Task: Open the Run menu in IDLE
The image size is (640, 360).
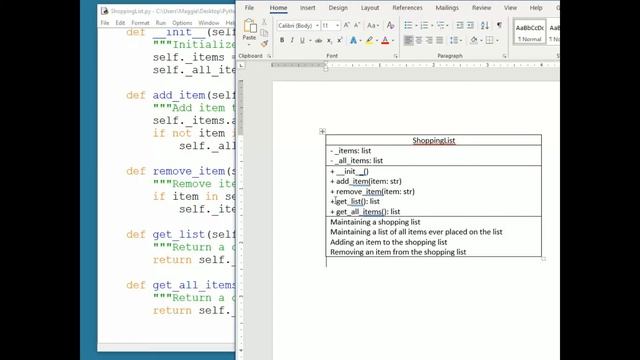Action: pos(161,23)
